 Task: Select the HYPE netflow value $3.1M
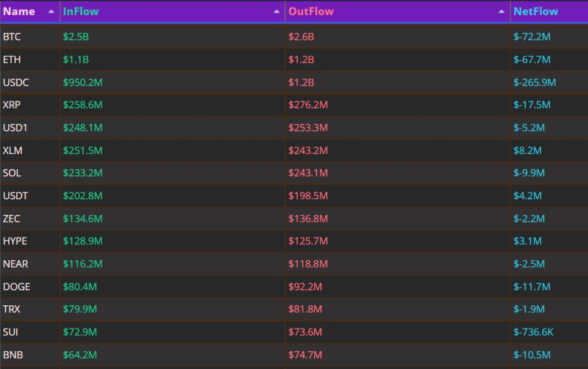[527, 241]
